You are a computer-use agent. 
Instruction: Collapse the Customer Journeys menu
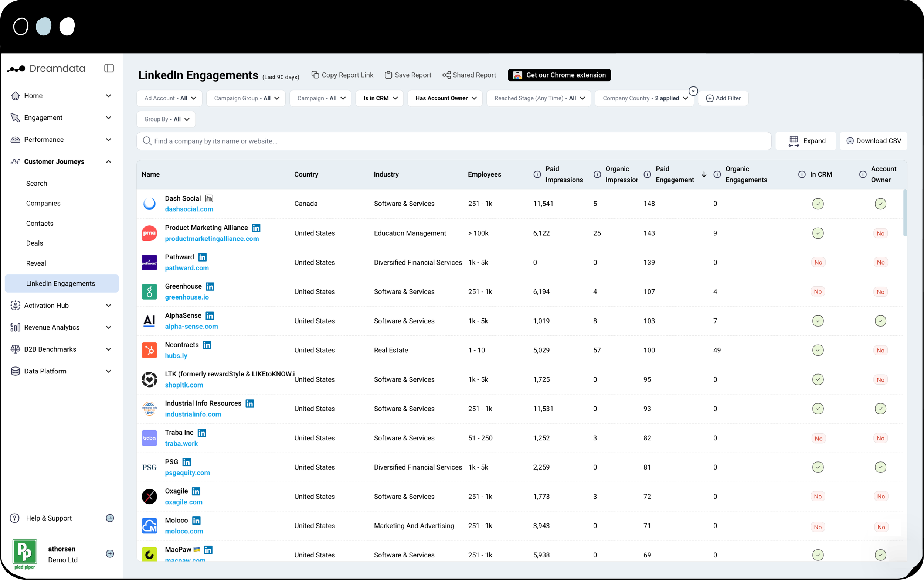(109, 161)
